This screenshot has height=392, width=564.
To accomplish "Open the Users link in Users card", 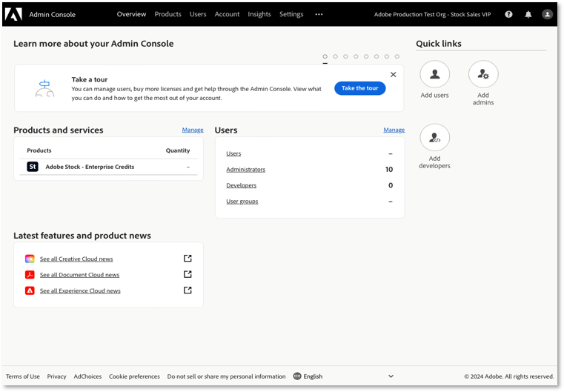I will click(233, 153).
